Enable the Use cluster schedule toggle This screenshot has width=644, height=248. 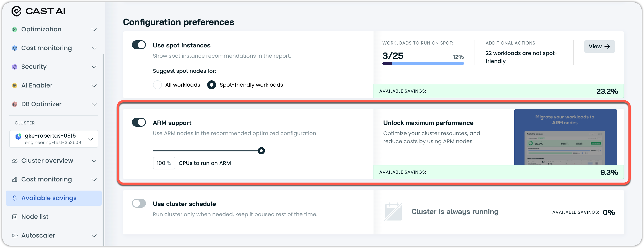(x=139, y=203)
